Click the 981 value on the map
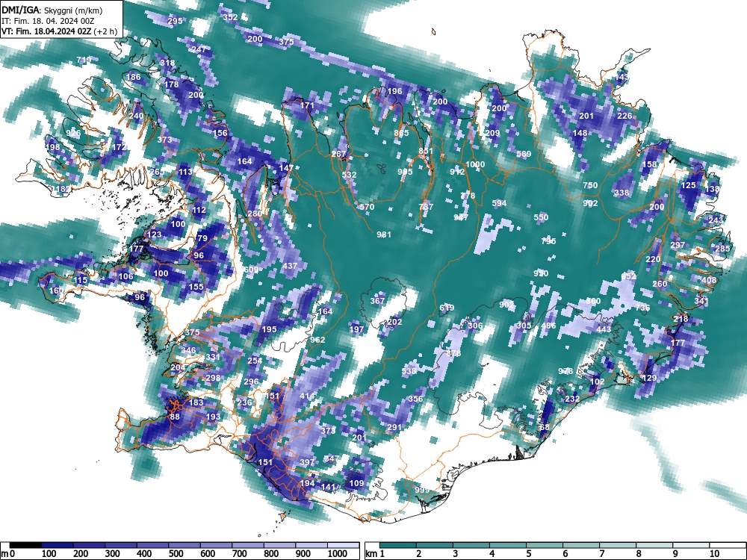Viewport: 747px width, 560px height. tap(384, 234)
